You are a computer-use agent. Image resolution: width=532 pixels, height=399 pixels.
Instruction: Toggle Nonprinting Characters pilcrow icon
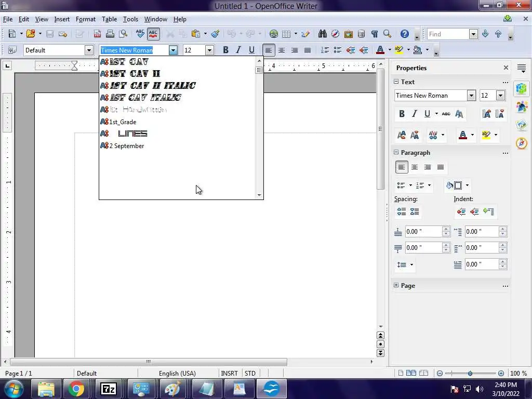(x=374, y=34)
